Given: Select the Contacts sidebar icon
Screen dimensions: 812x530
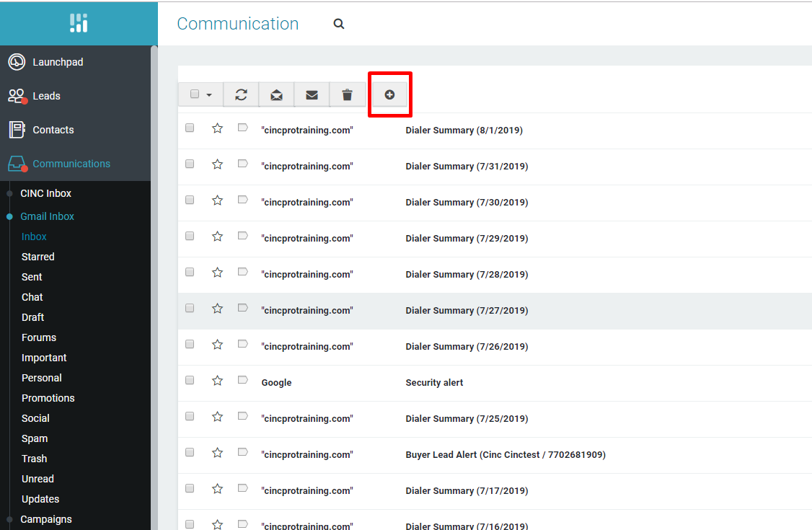Looking at the screenshot, I should pyautogui.click(x=16, y=130).
